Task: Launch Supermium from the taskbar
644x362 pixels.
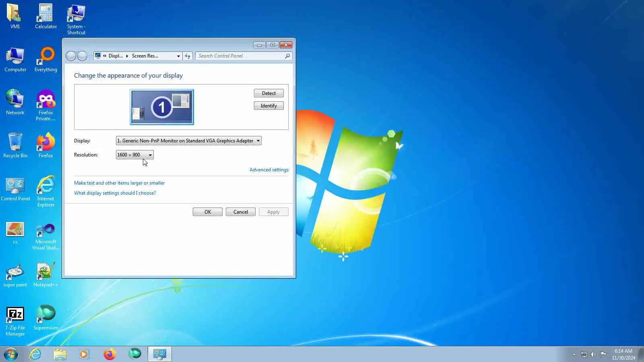Action: [135, 354]
